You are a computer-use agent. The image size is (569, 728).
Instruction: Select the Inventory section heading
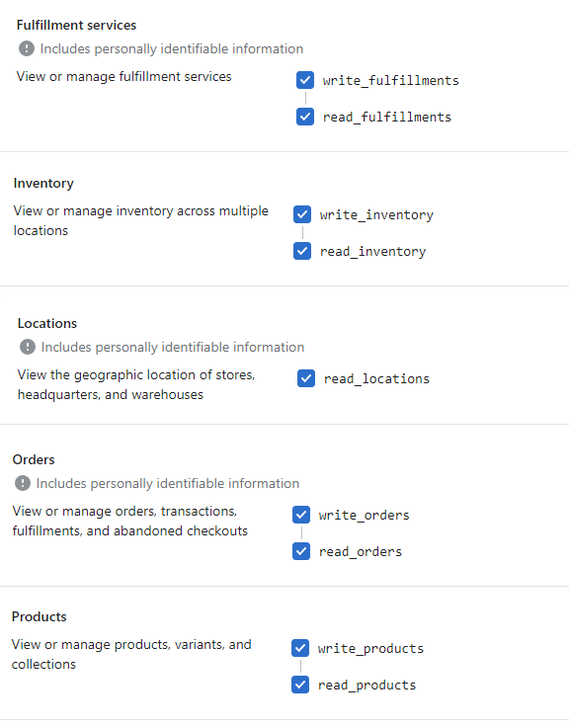[43, 184]
